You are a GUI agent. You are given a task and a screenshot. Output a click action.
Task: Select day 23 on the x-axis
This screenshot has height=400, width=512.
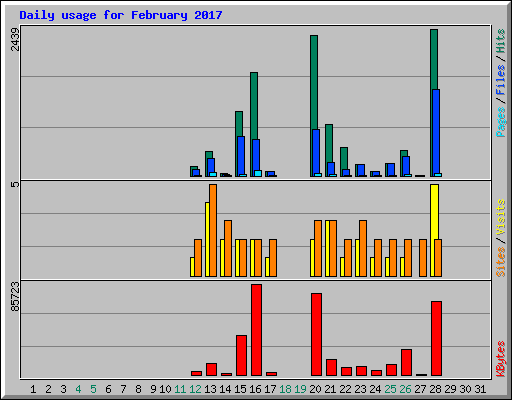point(360,389)
